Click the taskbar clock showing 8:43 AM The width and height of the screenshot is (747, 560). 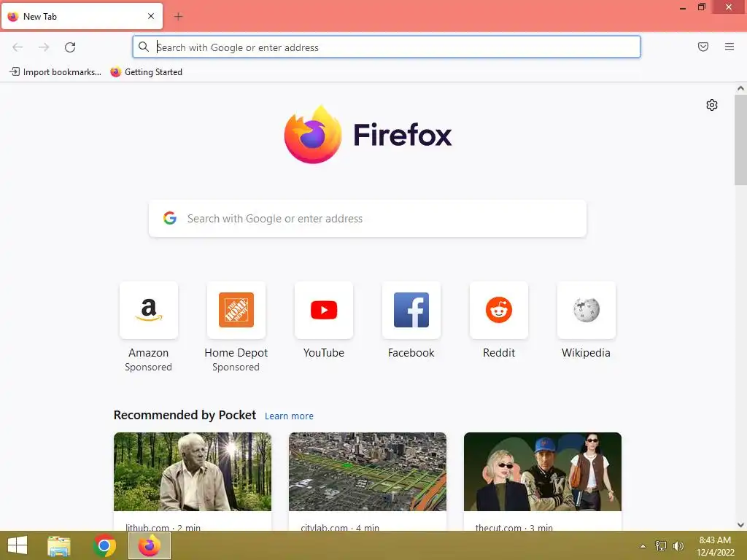point(715,546)
